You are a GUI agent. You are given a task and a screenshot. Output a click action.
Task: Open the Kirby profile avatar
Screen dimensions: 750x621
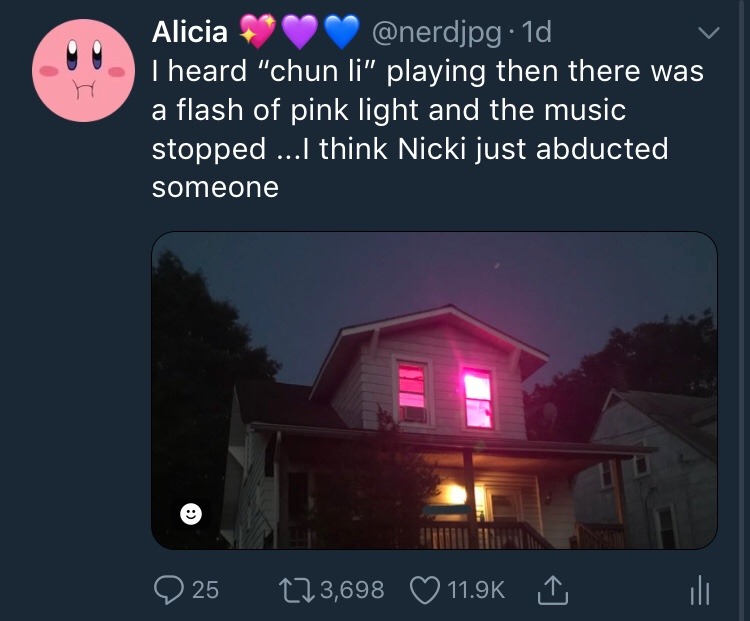coord(84,70)
